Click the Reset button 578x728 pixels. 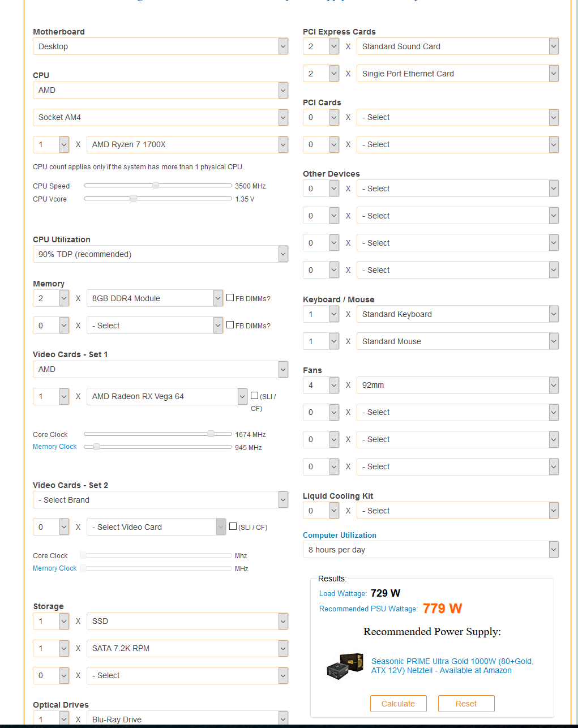point(466,704)
